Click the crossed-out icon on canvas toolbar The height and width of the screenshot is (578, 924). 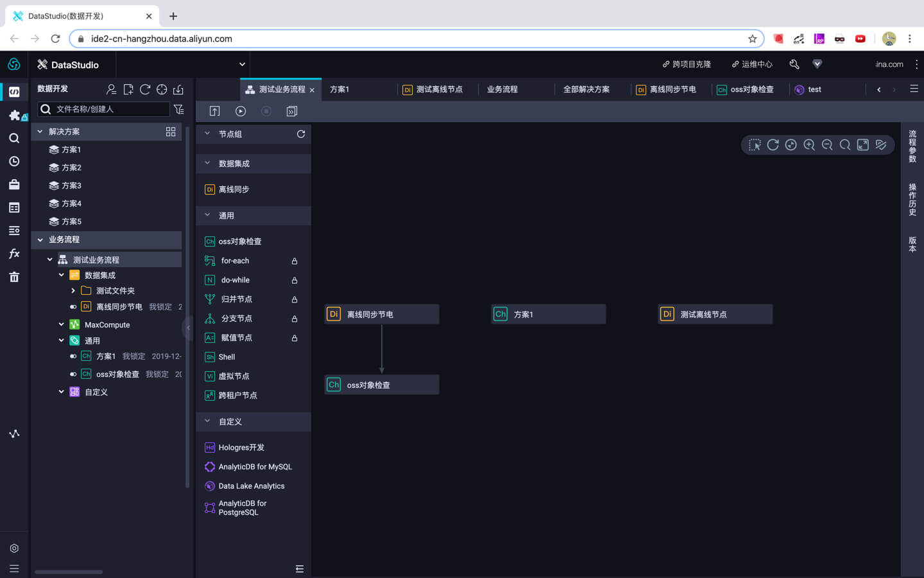pos(881,145)
